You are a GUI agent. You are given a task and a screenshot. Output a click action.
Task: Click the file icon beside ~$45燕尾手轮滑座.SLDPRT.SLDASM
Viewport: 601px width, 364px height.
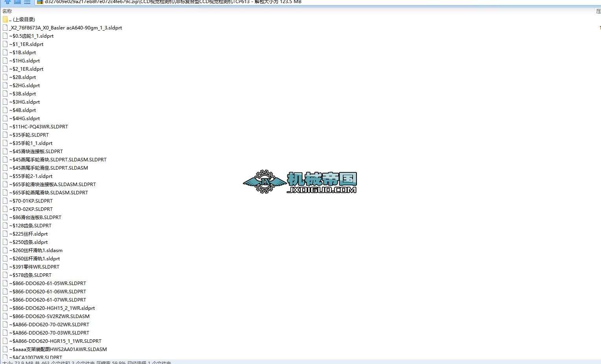(5, 168)
